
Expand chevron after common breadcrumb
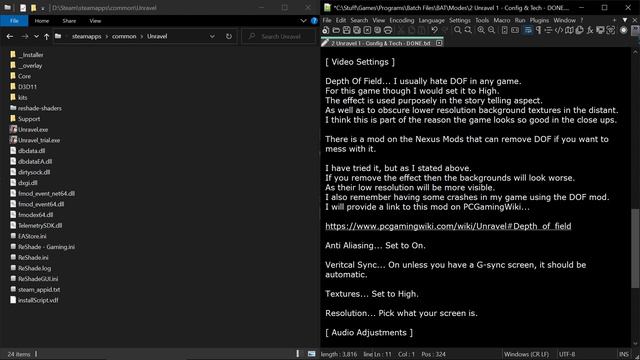pyautogui.click(x=142, y=36)
